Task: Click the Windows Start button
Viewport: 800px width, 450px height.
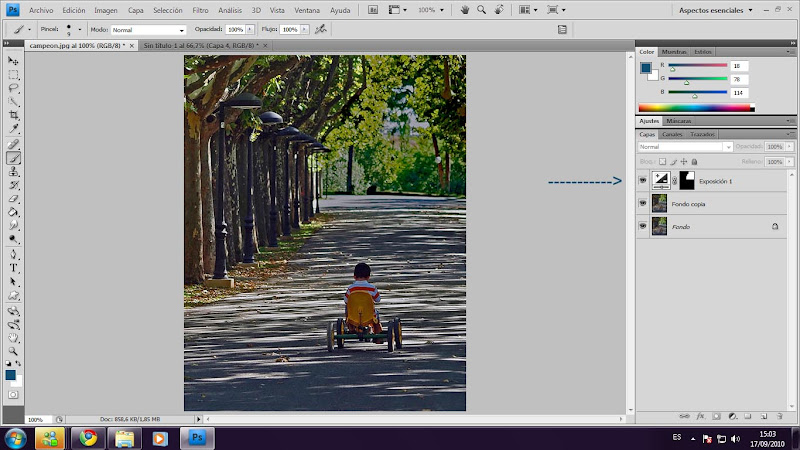Action: [17, 438]
